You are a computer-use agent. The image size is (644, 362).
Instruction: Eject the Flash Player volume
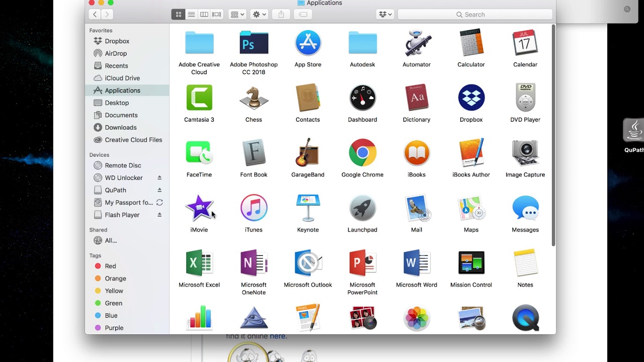click(x=159, y=215)
